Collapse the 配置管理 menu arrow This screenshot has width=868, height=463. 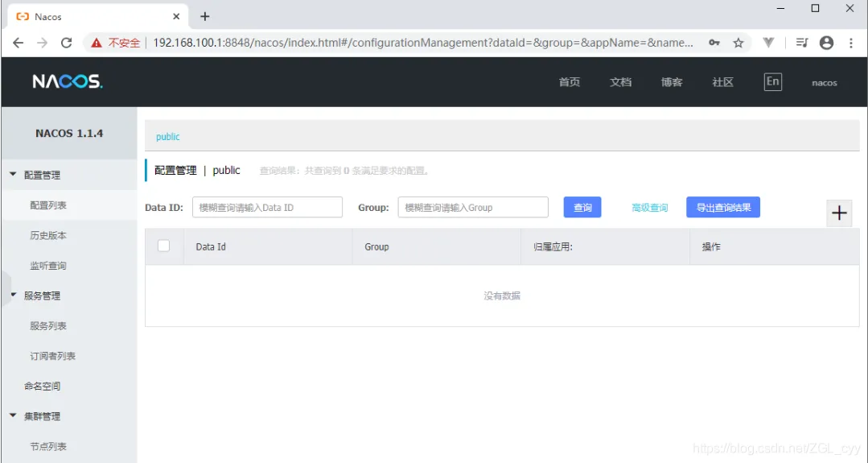(14, 175)
